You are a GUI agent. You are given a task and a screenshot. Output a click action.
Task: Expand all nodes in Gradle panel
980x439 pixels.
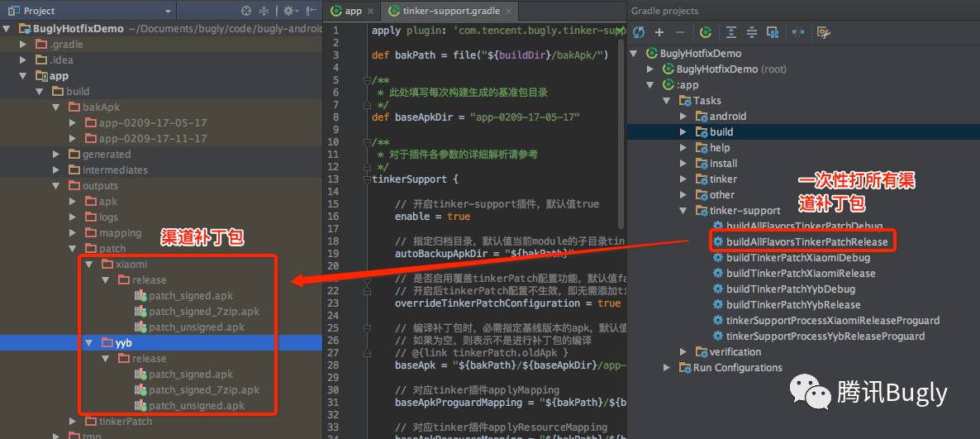[x=730, y=32]
